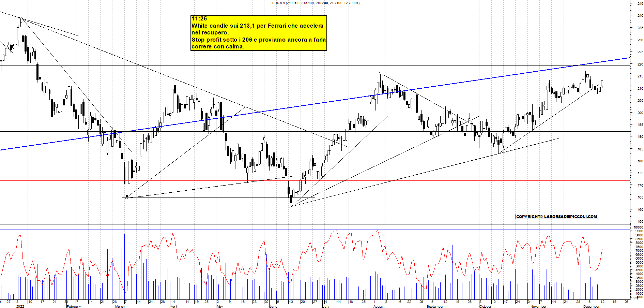Click the 10000 volume label on the lower axis

pyautogui.click(x=639, y=228)
